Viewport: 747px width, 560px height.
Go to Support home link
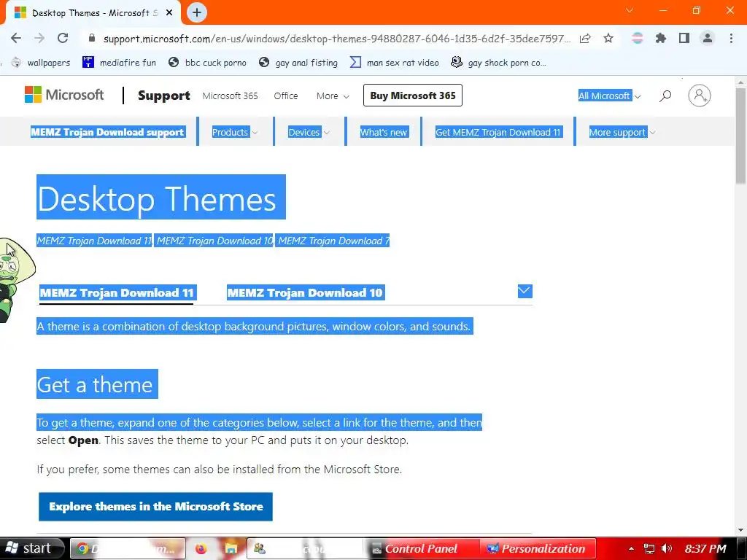pyautogui.click(x=164, y=96)
